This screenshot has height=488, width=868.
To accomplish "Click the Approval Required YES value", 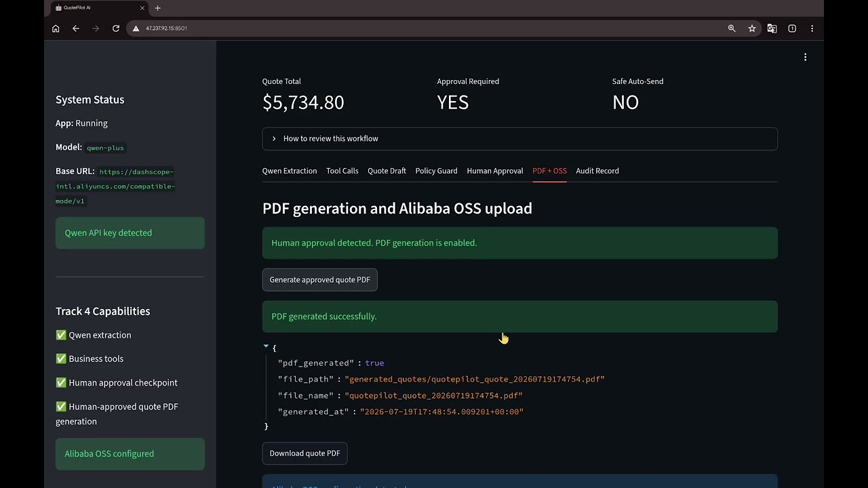I will click(x=453, y=102).
